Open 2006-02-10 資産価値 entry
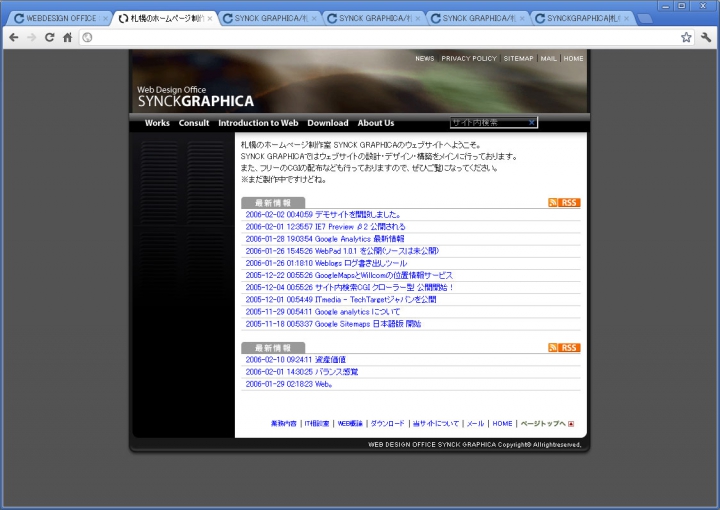 [295, 360]
